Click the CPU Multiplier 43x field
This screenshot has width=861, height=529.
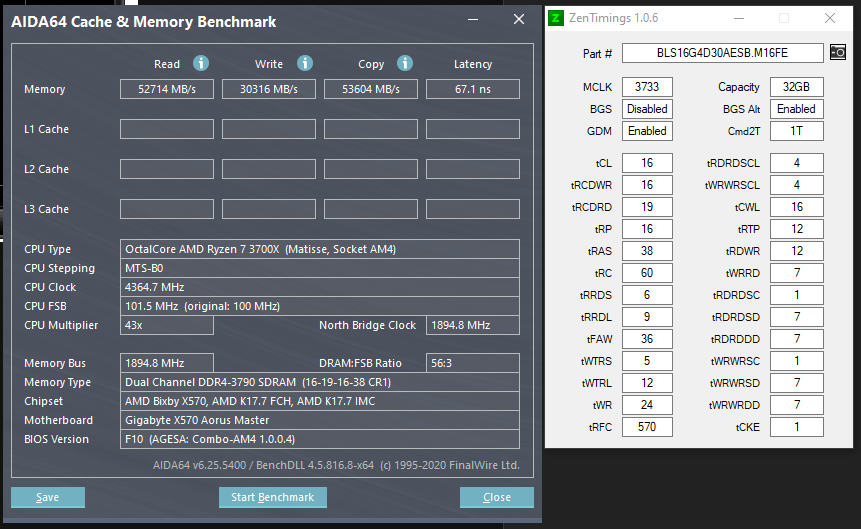pyautogui.click(x=167, y=325)
